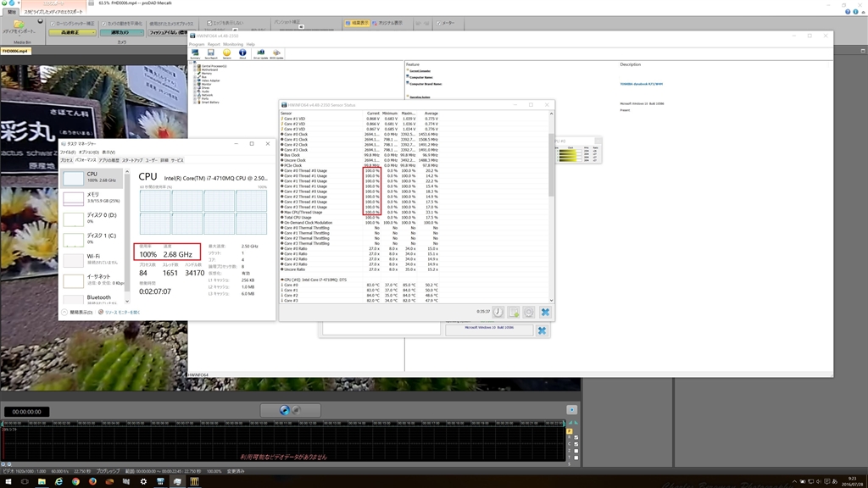The image size is (868, 488).
Task: Open the Resource Monitor link in Task Manager
Action: click(x=122, y=313)
